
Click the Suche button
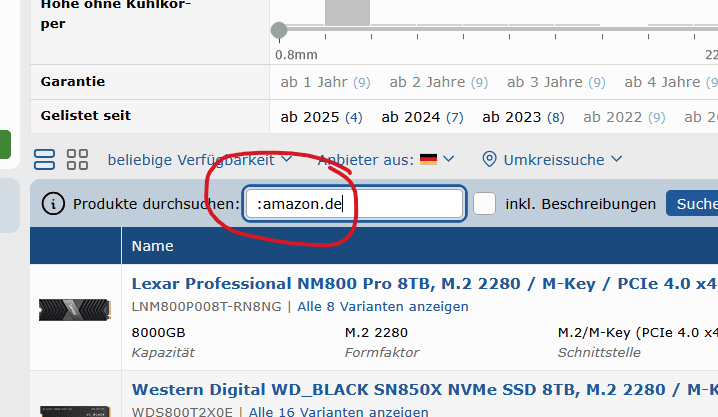[x=692, y=204]
